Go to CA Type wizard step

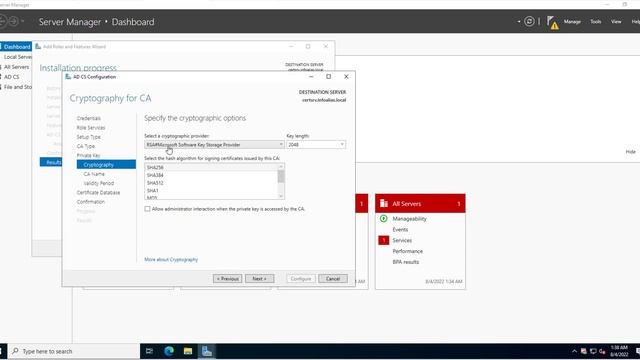click(86, 146)
